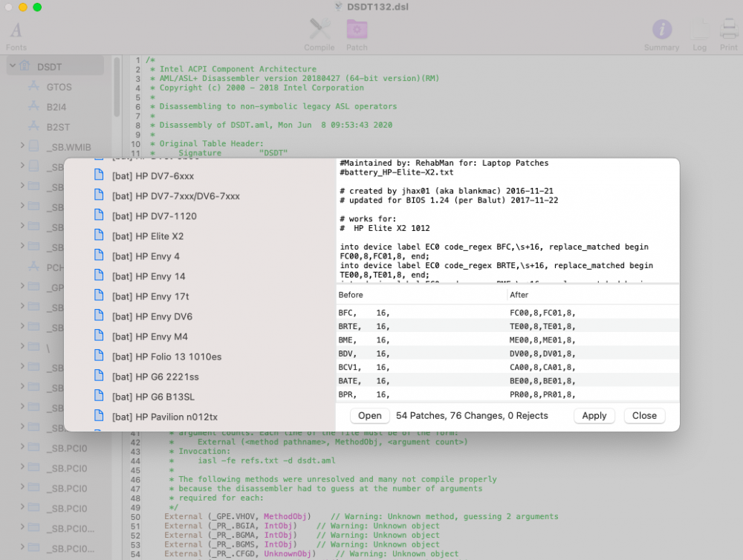Click file icon for HP G6 2221ss
Image resolution: width=743 pixels, height=560 pixels.
coord(99,376)
